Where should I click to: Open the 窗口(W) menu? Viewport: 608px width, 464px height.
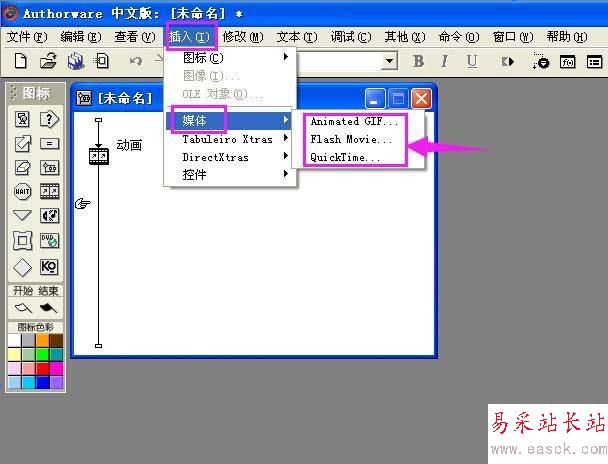tap(513, 37)
